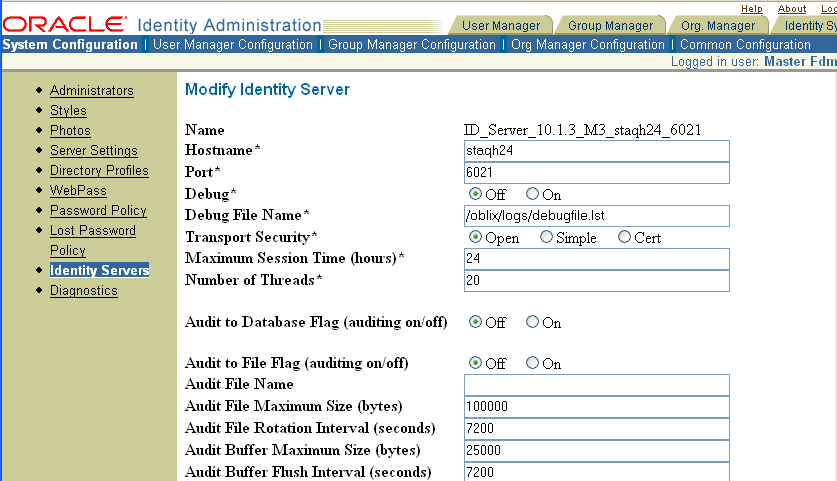This screenshot has height=481, width=837.
Task: Select Cert transport security radio button
Action: coord(624,238)
